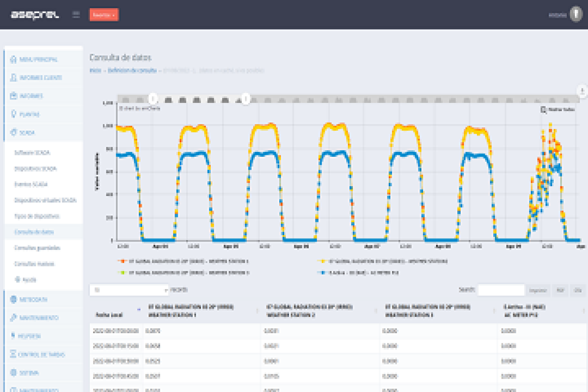Open Software SCADA submenu item
Viewport: 588px width, 392px height.
[x=32, y=153]
